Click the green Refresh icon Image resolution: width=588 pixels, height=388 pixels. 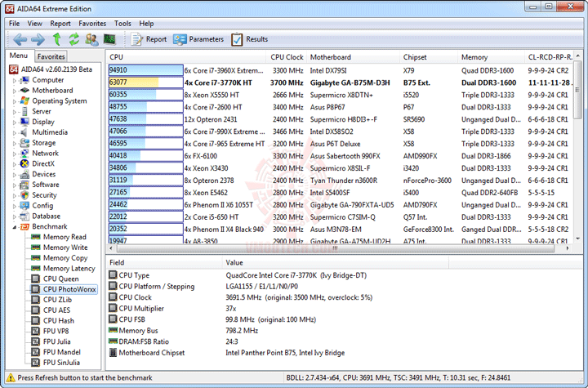(x=73, y=39)
